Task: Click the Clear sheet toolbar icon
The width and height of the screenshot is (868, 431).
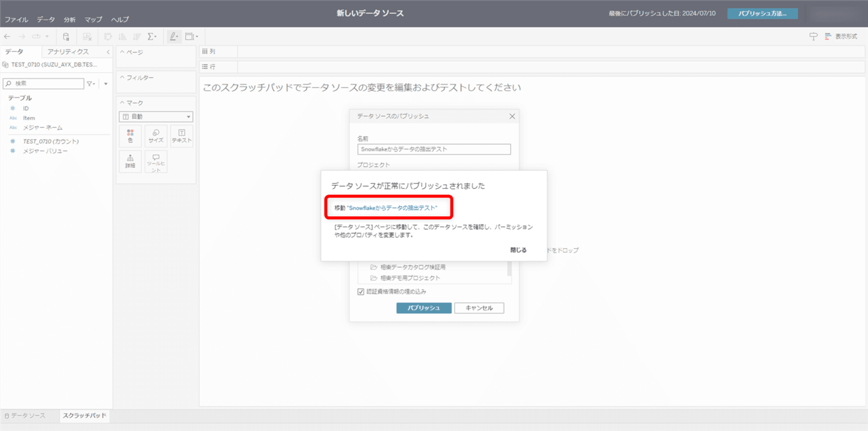Action: pos(87,36)
